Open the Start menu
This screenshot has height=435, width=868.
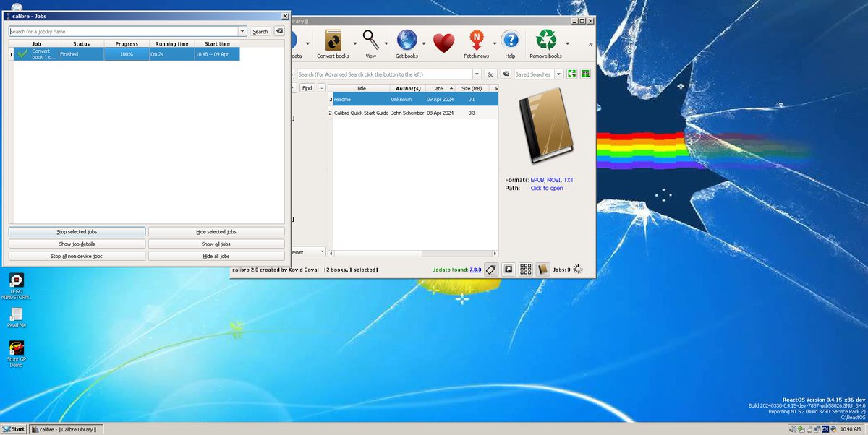[13, 428]
